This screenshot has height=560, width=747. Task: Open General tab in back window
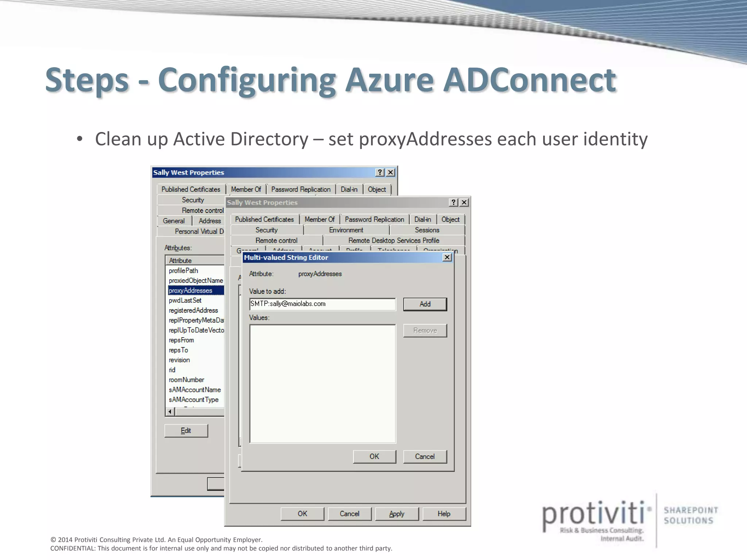coord(174,221)
